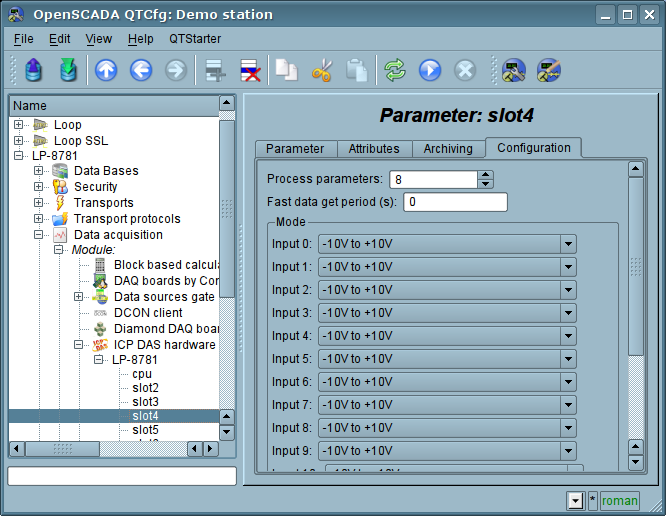Start periodic refresh with the play icon

tap(430, 70)
